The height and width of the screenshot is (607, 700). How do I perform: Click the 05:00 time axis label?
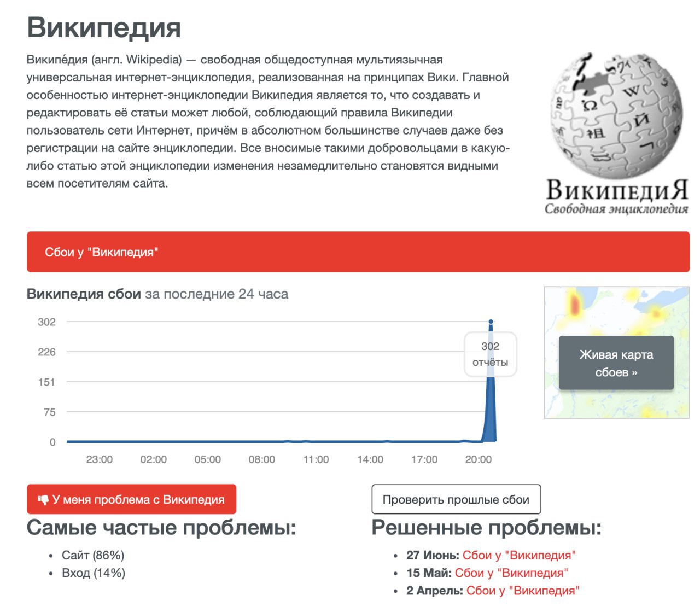click(208, 459)
